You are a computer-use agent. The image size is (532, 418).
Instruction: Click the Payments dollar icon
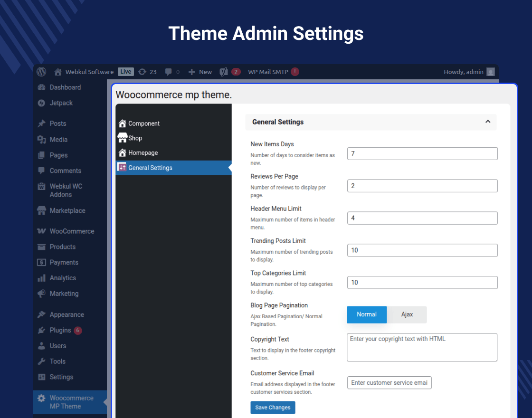[x=41, y=262]
